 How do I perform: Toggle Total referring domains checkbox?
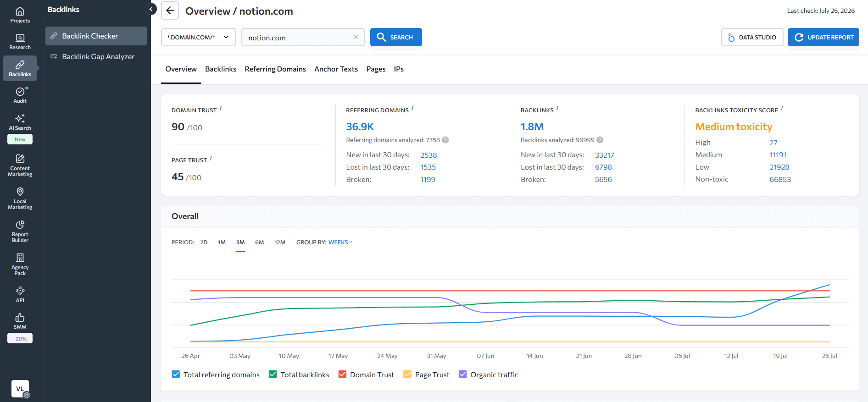click(176, 374)
